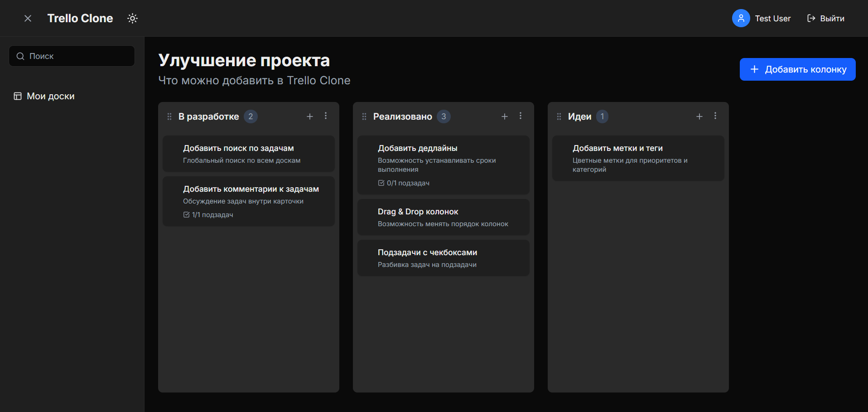The height and width of the screenshot is (412, 868).
Task: Open the kebab menu of В разработке column
Action: (326, 116)
